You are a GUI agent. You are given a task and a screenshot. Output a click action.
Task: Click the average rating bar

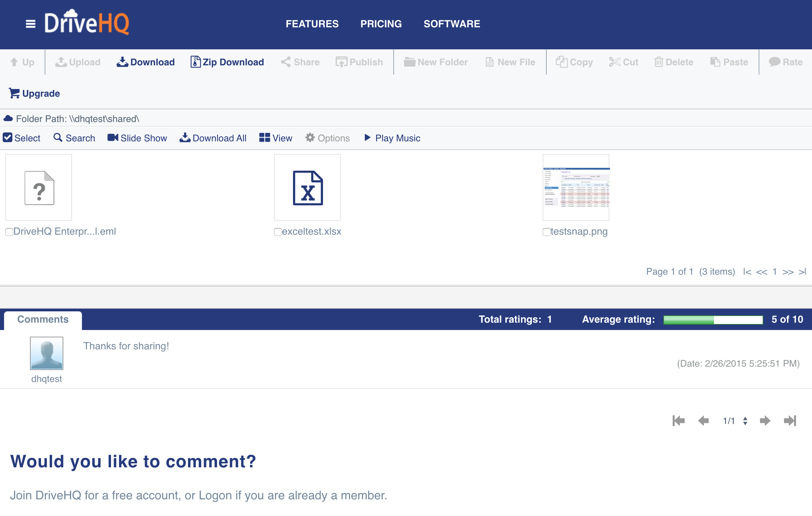713,320
